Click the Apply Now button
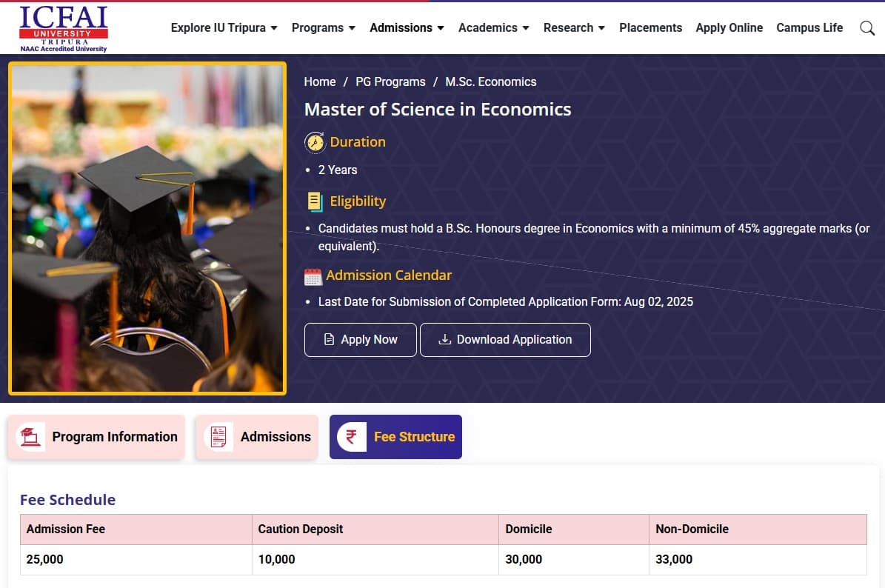The height and width of the screenshot is (588, 885). click(x=360, y=339)
